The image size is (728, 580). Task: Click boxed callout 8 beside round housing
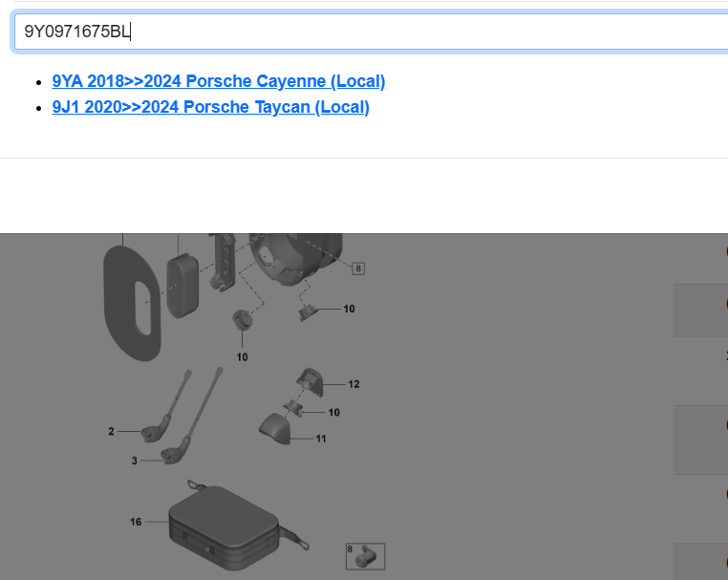pyautogui.click(x=358, y=269)
